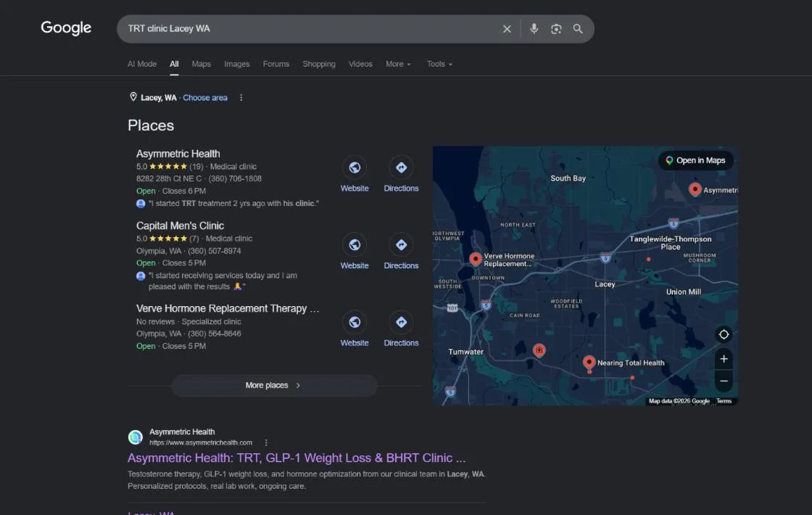Open location options three-dot menu
Image resolution: width=812 pixels, height=515 pixels.
point(241,97)
